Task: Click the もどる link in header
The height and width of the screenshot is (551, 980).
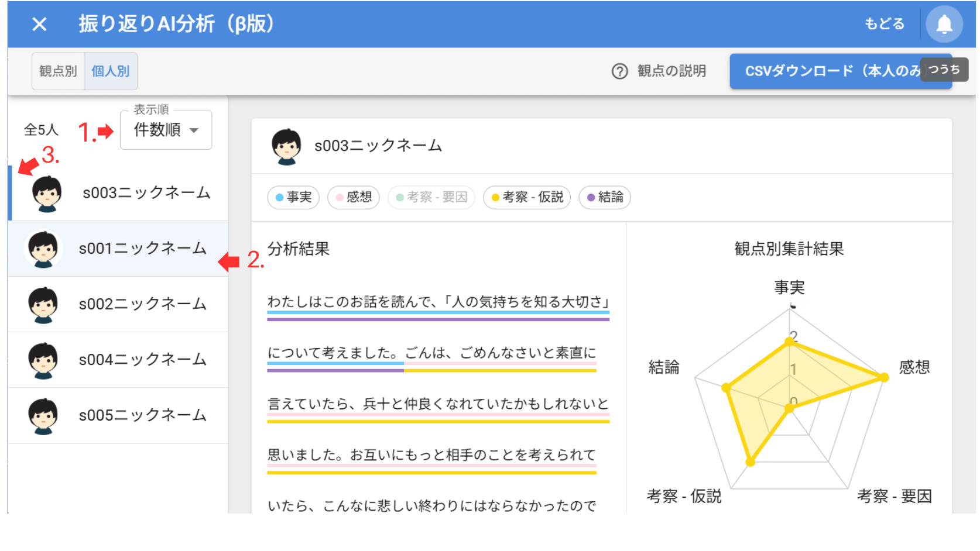Action: coord(884,25)
